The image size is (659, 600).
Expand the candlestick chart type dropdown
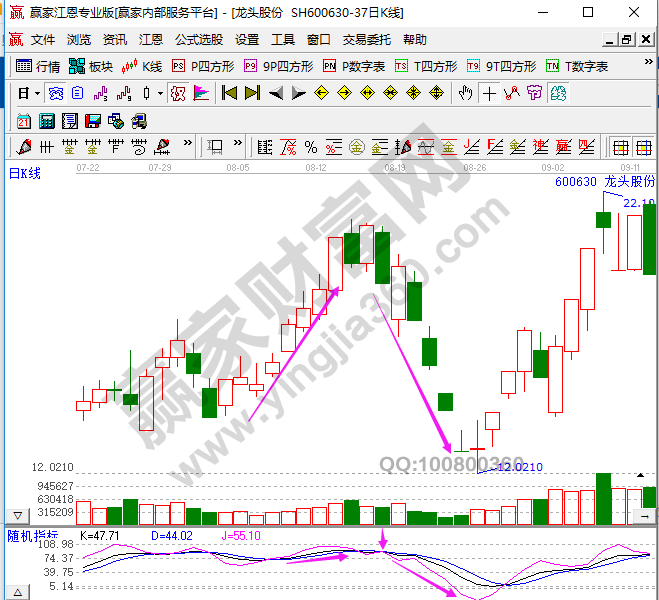point(161,94)
